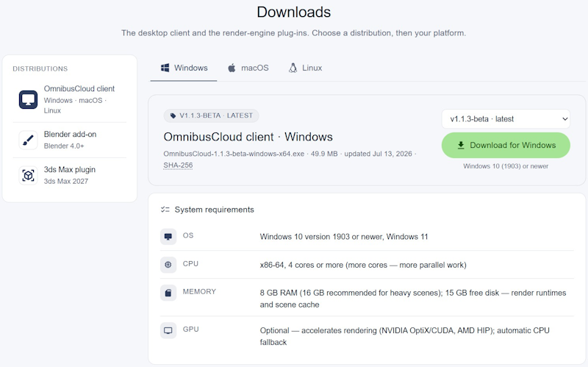This screenshot has height=367, width=588.
Task: Click the DISTRIBUTIONS sidebar label
Action: pos(40,68)
